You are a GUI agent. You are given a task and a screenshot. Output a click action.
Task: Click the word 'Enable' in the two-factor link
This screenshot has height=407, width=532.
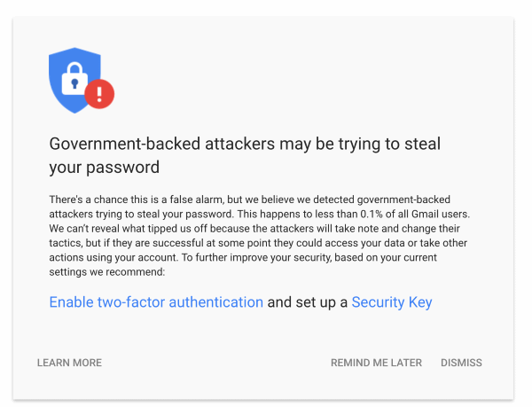tap(73, 302)
